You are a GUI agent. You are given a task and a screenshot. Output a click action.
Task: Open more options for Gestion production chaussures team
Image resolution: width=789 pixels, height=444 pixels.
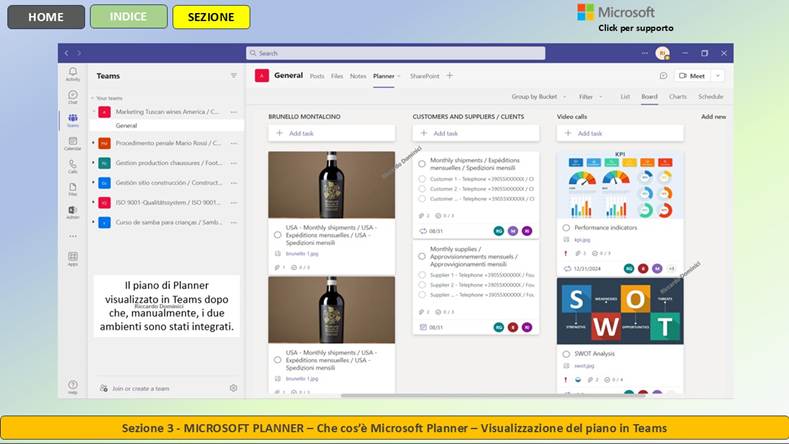coord(233,163)
